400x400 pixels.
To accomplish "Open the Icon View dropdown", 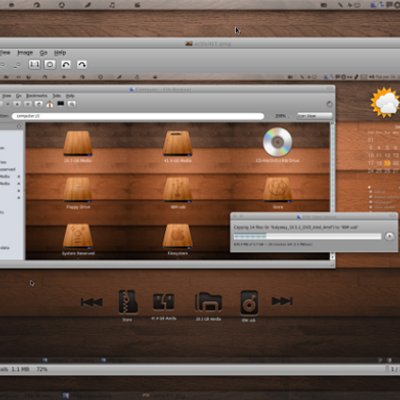I will pos(315,116).
